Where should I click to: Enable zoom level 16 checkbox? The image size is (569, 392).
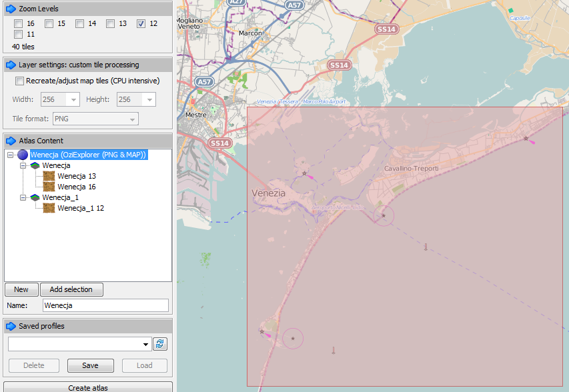18,24
